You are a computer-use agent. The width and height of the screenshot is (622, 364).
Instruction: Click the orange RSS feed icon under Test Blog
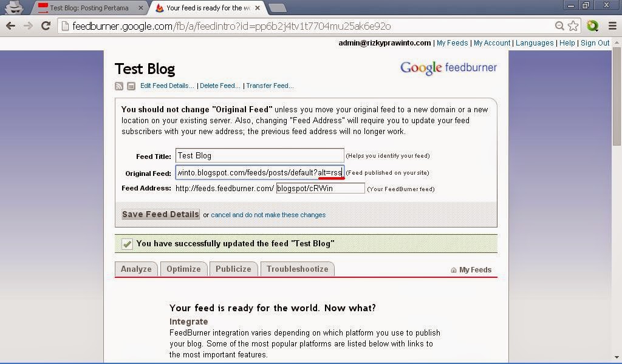point(119,86)
